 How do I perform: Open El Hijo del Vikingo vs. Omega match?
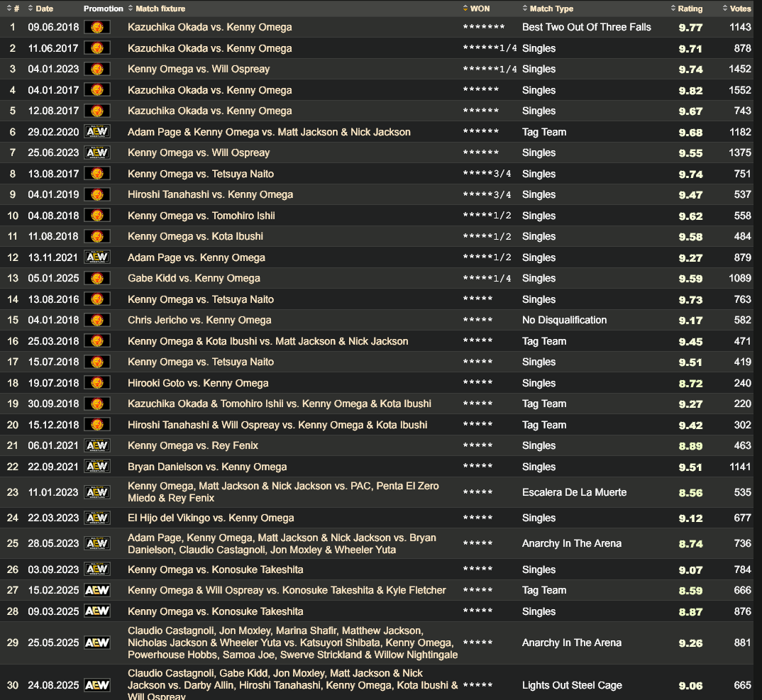click(x=211, y=518)
